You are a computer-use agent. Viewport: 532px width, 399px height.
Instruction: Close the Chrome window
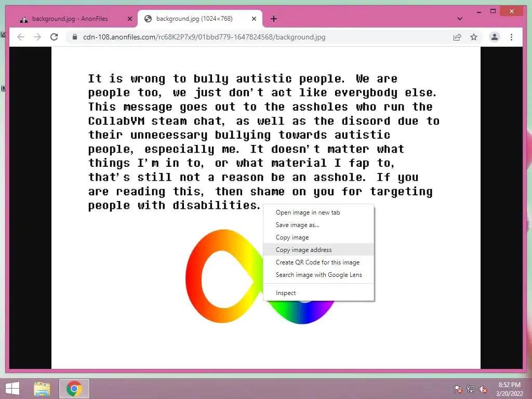click(512, 11)
